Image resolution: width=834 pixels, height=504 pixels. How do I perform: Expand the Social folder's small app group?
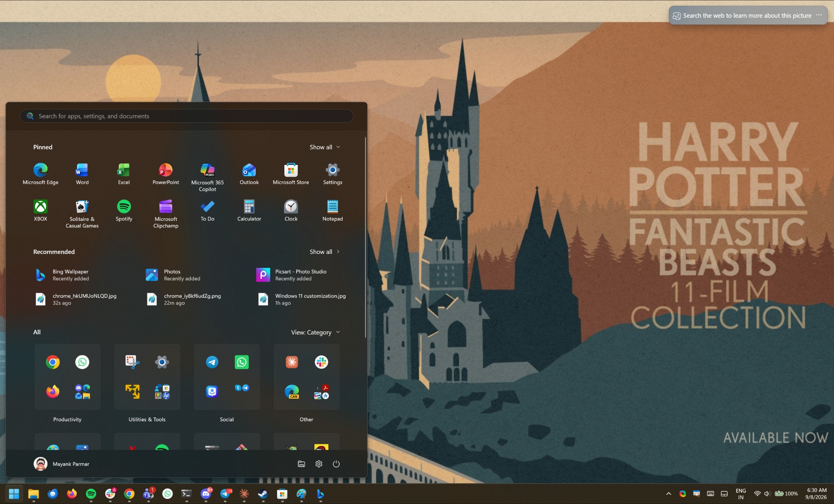[x=242, y=388]
